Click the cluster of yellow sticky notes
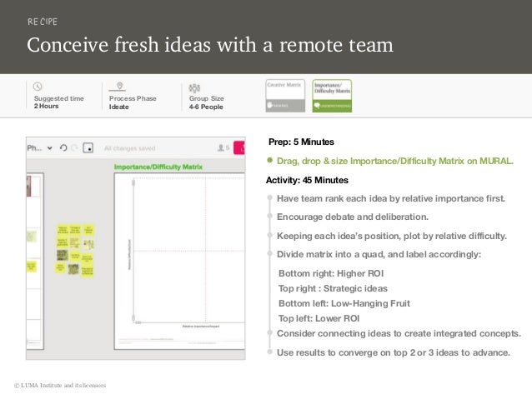This screenshot has height=399, width=532. pyautogui.click(x=75, y=250)
